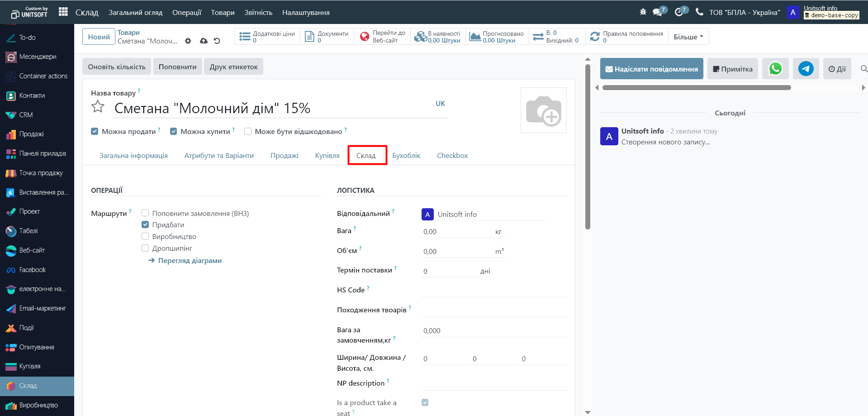Image resolution: width=868 pixels, height=416 pixels.
Task: Open the gear actions icon near breadcrumb
Action: pos(188,41)
